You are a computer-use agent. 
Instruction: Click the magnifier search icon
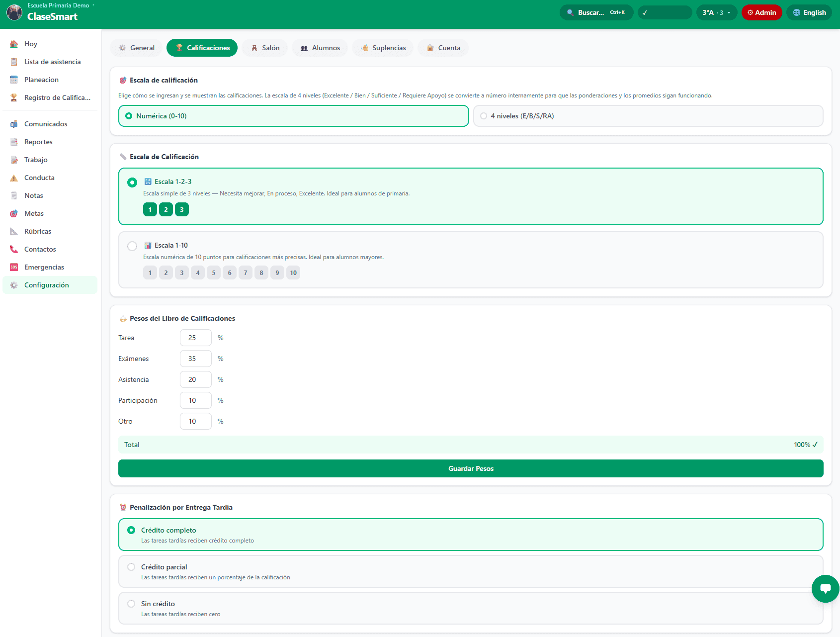point(570,12)
